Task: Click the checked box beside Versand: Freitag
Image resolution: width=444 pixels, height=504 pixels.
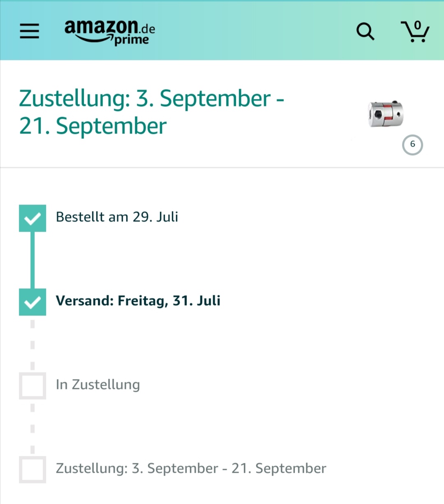Action: (32, 302)
